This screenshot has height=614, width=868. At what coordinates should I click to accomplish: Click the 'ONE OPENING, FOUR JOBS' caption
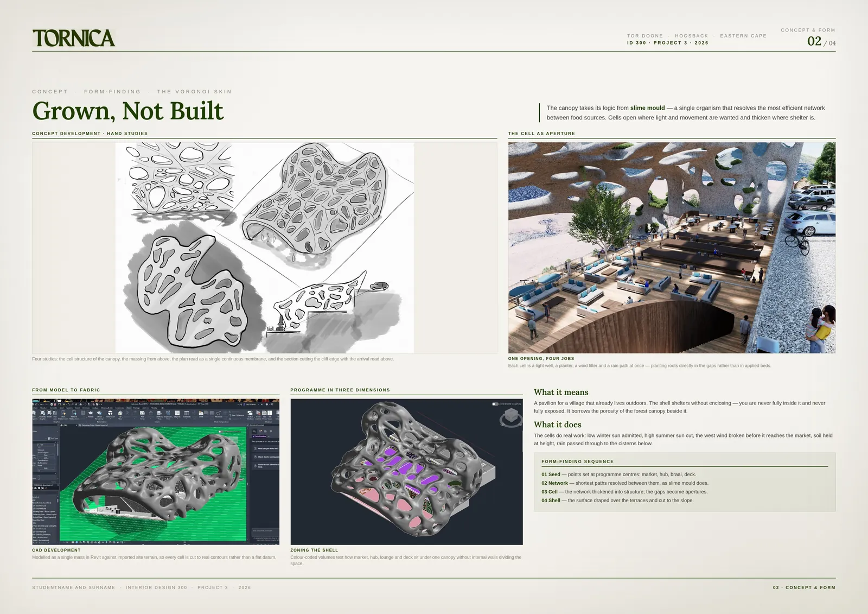pyautogui.click(x=541, y=359)
